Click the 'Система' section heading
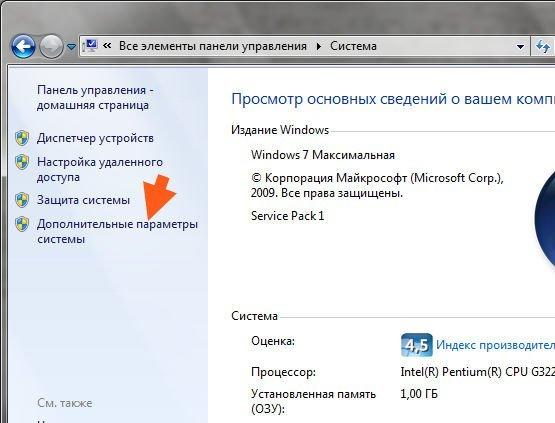Viewport: 555px width, 423px height. [x=254, y=315]
